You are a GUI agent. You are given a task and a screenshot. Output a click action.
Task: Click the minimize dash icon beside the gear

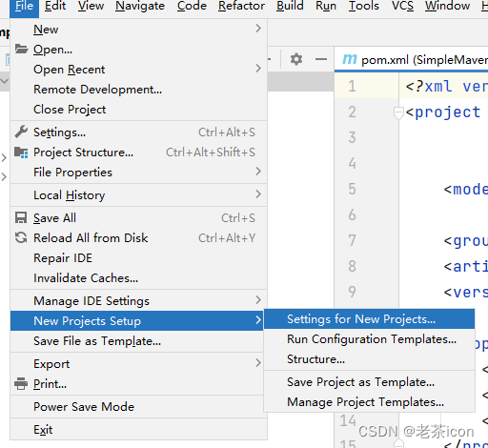[321, 59]
